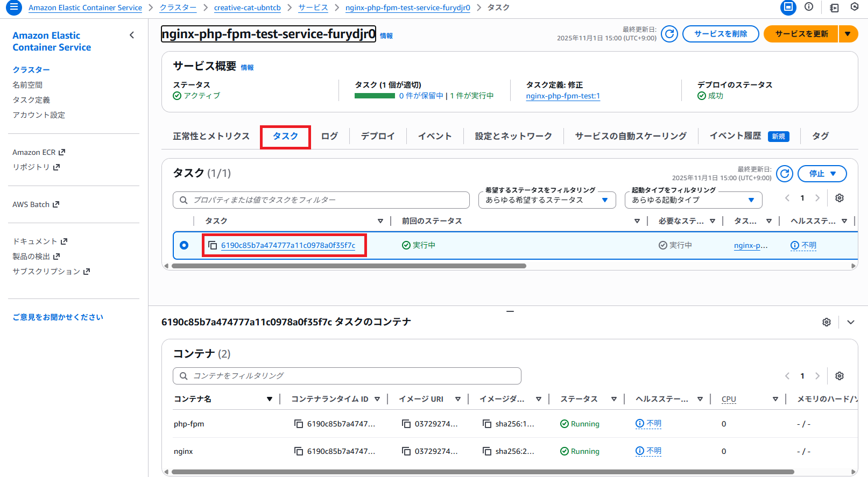This screenshot has height=477, width=868.
Task: Refresh the service details header
Action: (x=669, y=34)
